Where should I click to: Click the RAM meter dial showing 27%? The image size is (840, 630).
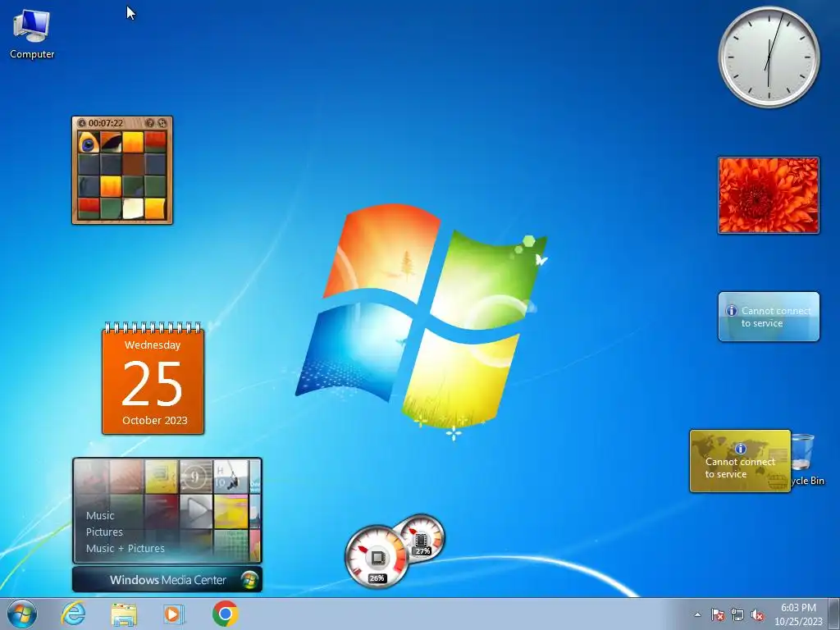(x=422, y=537)
